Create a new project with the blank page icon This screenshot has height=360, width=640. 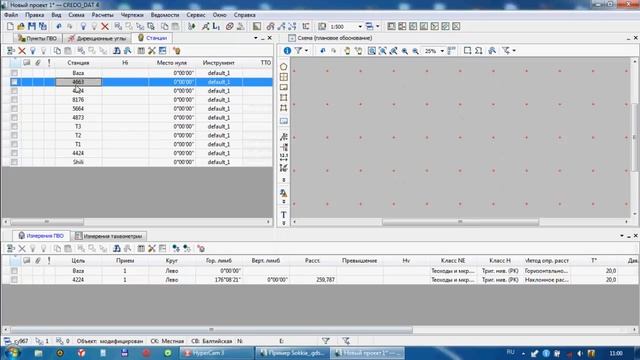pyautogui.click(x=10, y=27)
